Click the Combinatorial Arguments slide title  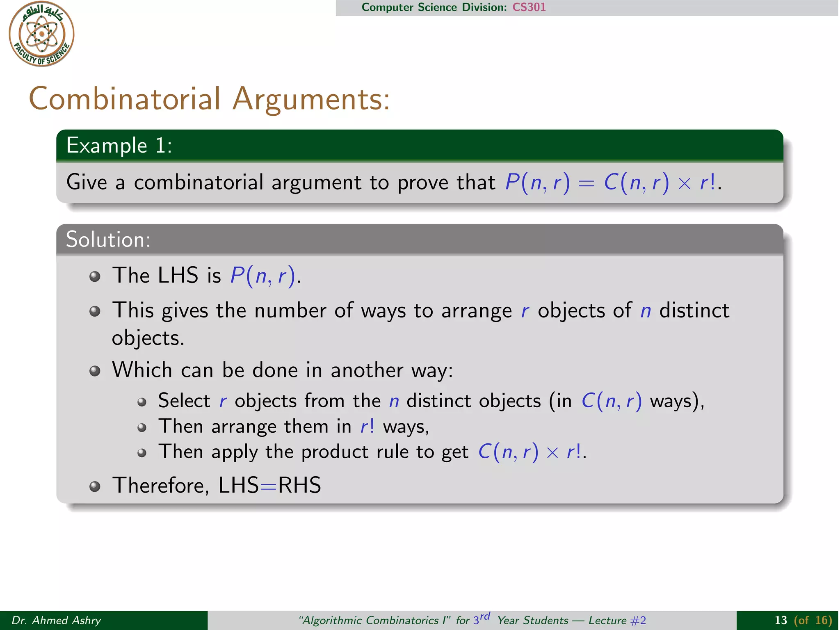[x=209, y=99]
